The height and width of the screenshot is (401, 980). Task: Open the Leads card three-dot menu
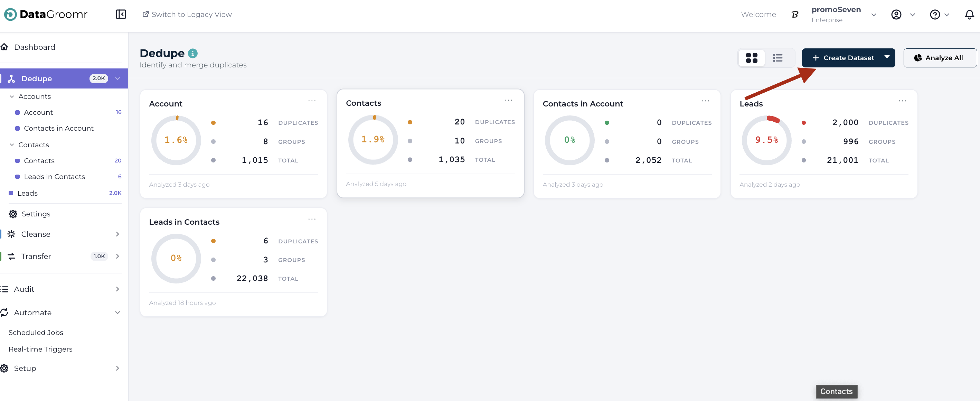902,101
